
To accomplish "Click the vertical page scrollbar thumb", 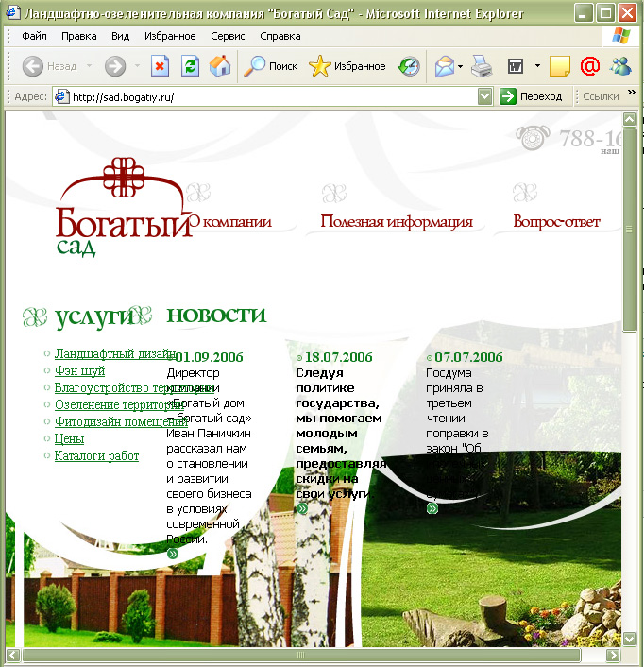I will pyautogui.click(x=630, y=227).
